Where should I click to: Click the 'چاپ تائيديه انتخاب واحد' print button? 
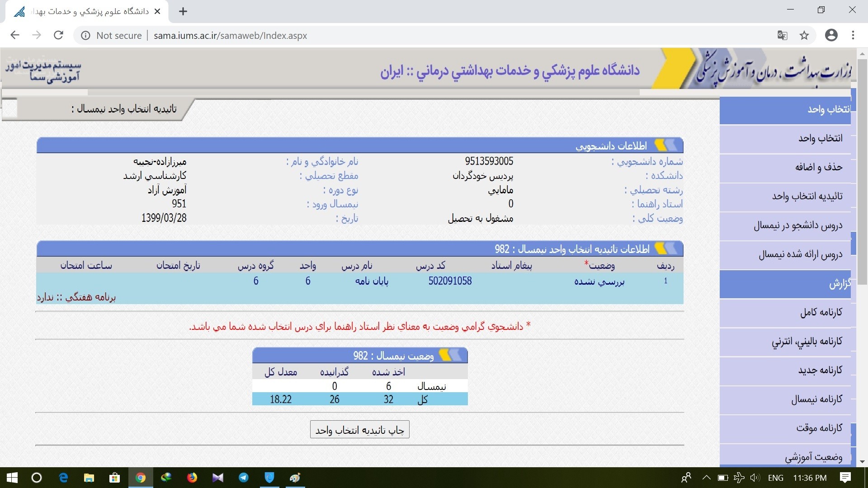pyautogui.click(x=359, y=430)
